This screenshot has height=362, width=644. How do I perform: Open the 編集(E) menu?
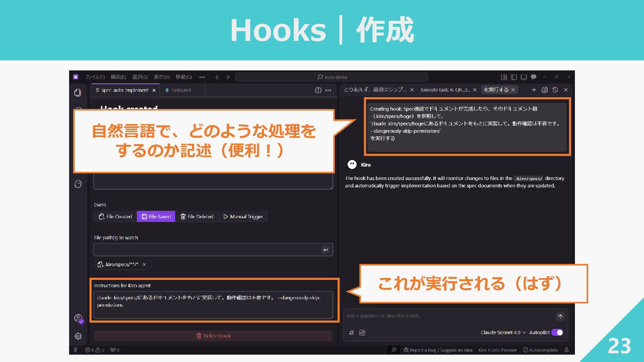point(118,77)
